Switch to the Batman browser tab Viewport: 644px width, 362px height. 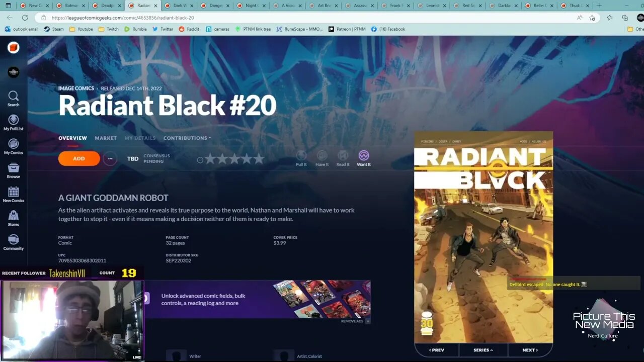(x=70, y=6)
